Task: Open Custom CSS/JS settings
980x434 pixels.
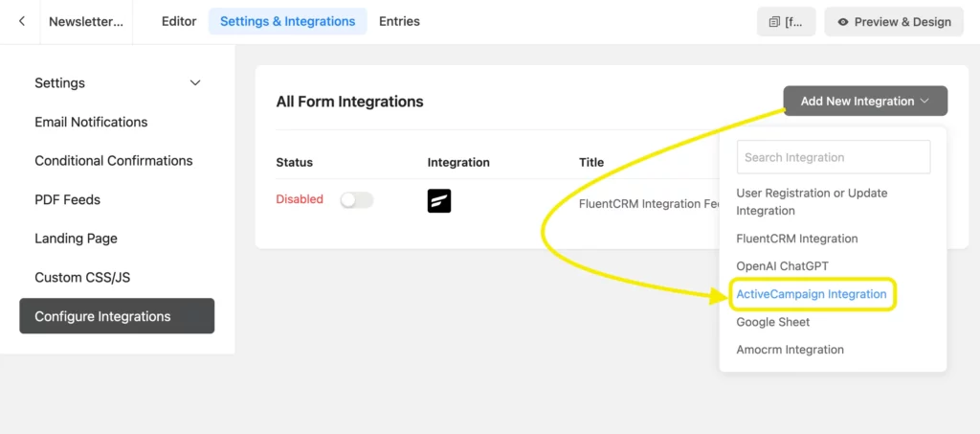Action: coord(82,278)
